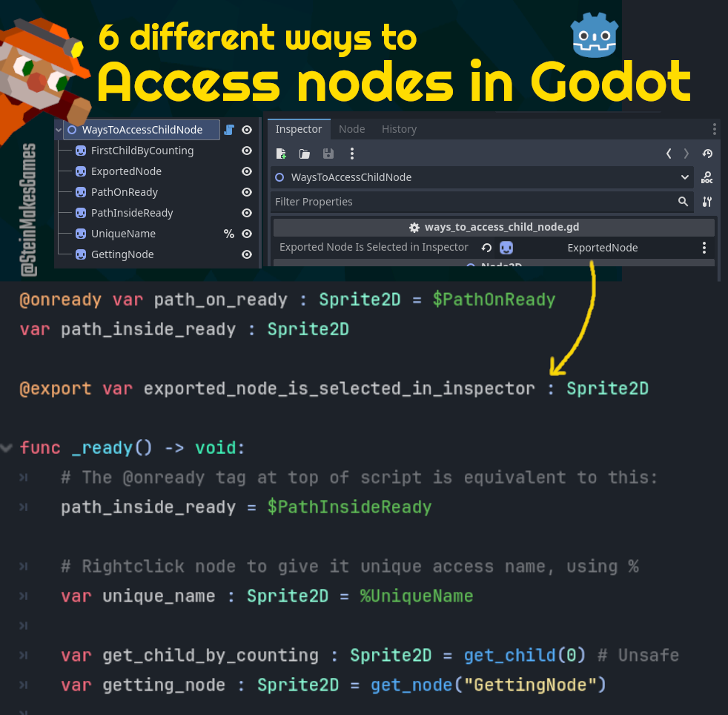Click the @onready keyword in the script
The width and height of the screenshot is (728, 715).
60,300
